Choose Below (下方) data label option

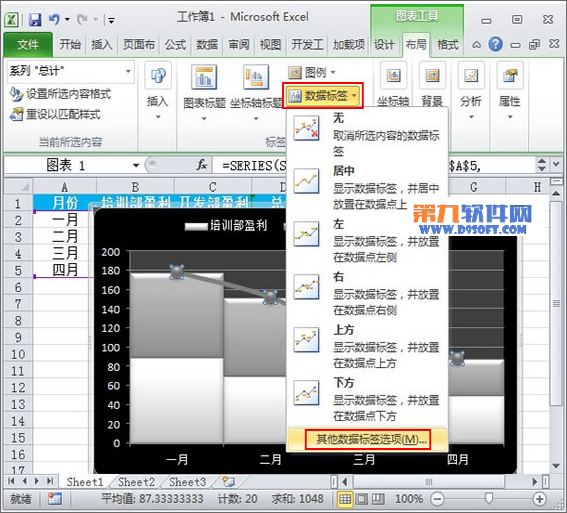(x=367, y=400)
